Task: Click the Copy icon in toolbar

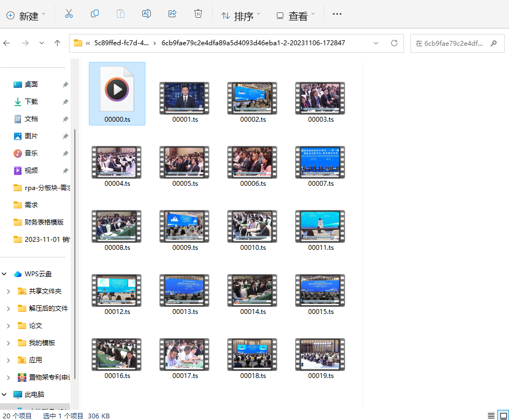Action: [95, 14]
